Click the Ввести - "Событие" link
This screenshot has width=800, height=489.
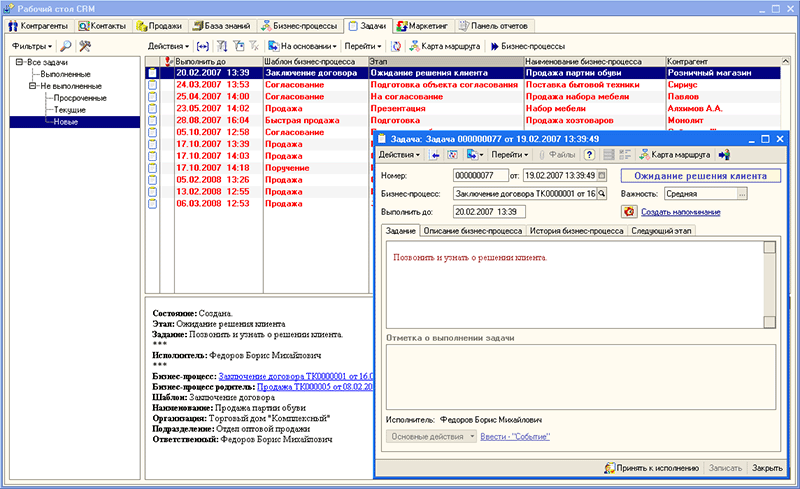click(515, 436)
